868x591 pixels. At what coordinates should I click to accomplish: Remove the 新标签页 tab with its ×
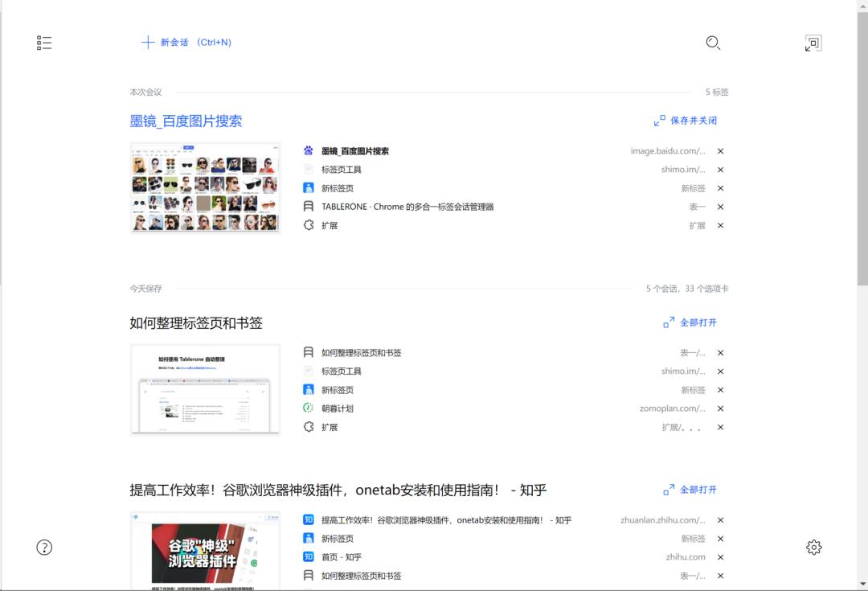721,187
